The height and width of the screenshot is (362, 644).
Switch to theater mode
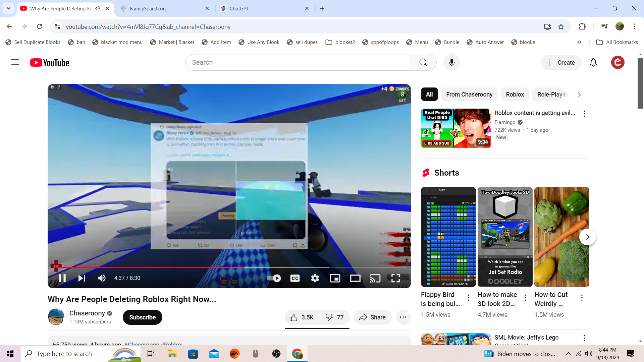point(355,278)
